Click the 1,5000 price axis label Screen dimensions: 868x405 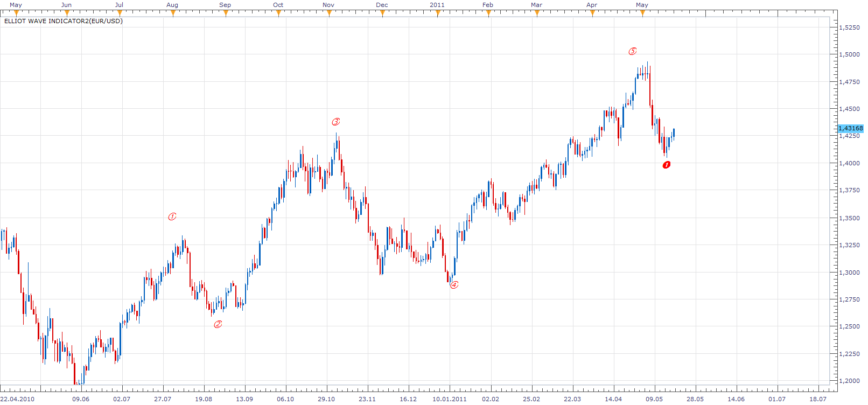tap(850, 54)
